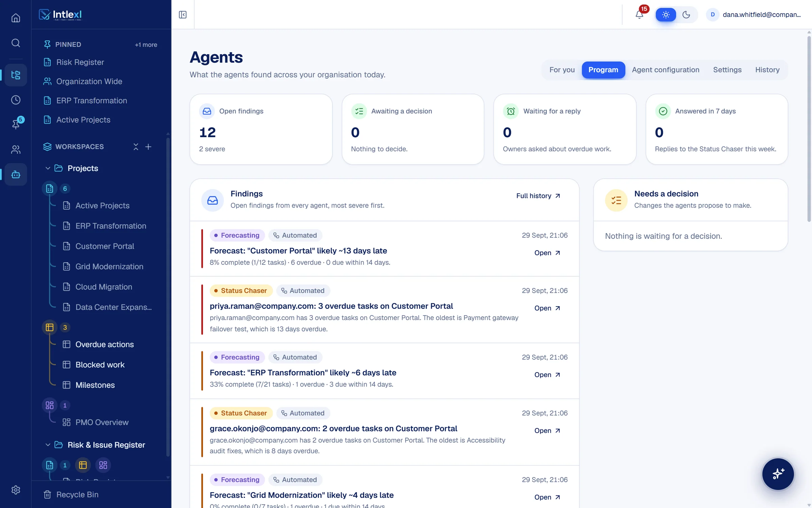Select the purple dashboards group icon with count 1
Image resolution: width=812 pixels, height=508 pixels.
(50, 405)
